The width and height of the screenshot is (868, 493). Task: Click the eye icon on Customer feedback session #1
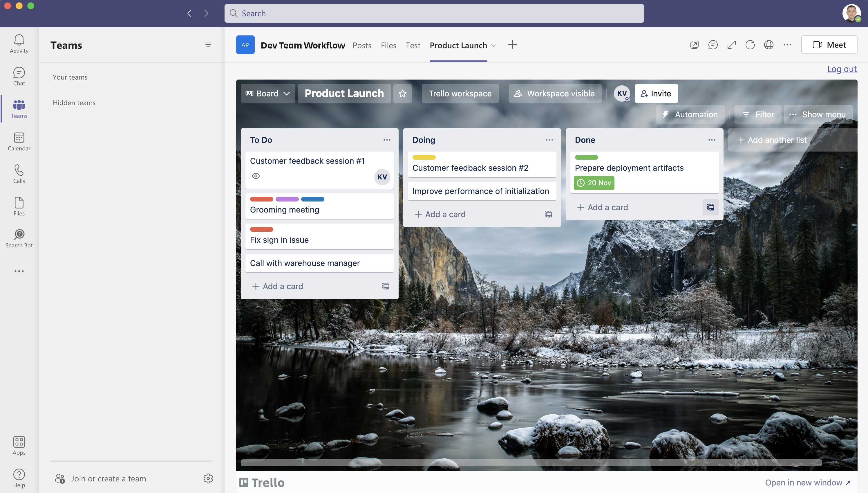pos(256,175)
